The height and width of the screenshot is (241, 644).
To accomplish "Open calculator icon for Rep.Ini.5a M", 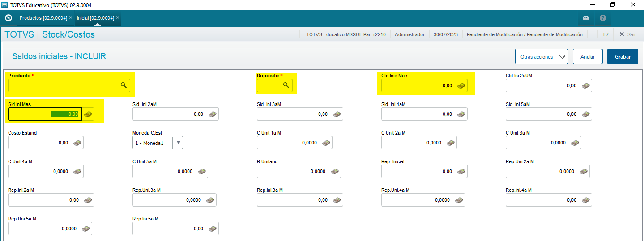I will click(x=213, y=228).
